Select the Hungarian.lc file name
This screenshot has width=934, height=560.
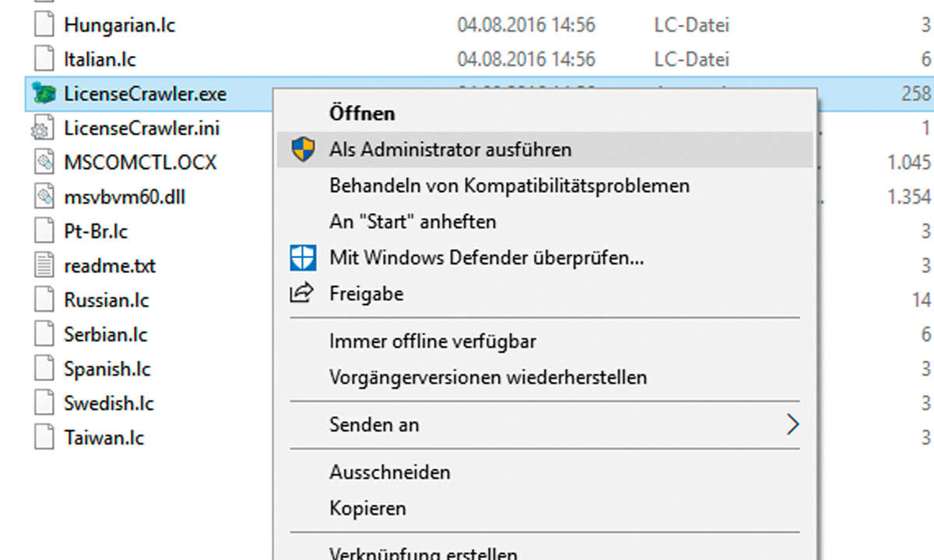pos(120,25)
